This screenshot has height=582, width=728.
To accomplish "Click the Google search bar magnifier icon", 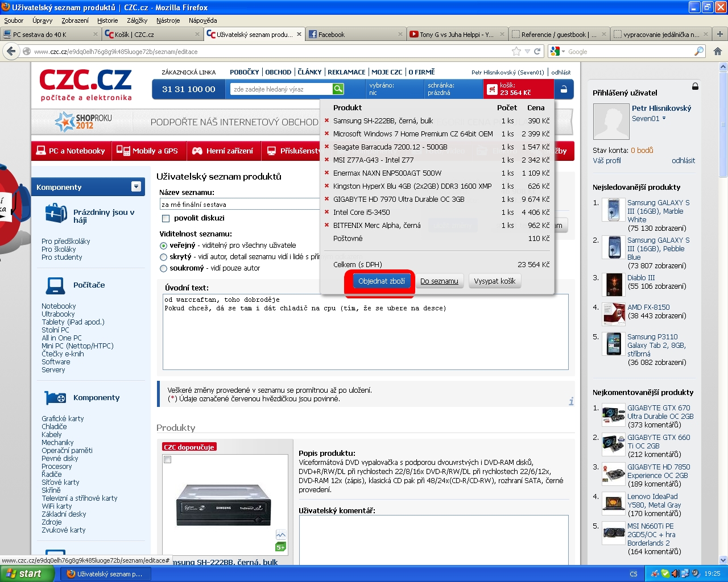I will pyautogui.click(x=699, y=51).
